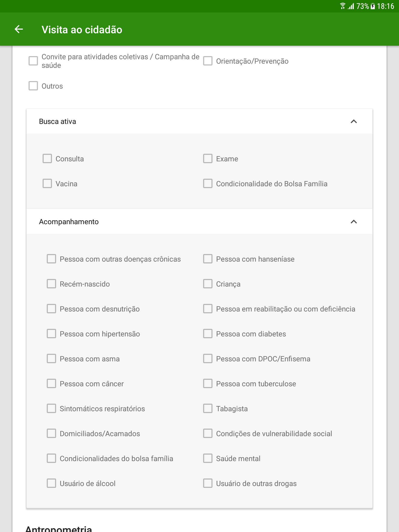Viewport: 399px width, 532px height.
Task: Tick the Recém-nascido checkbox
Action: pyautogui.click(x=51, y=284)
